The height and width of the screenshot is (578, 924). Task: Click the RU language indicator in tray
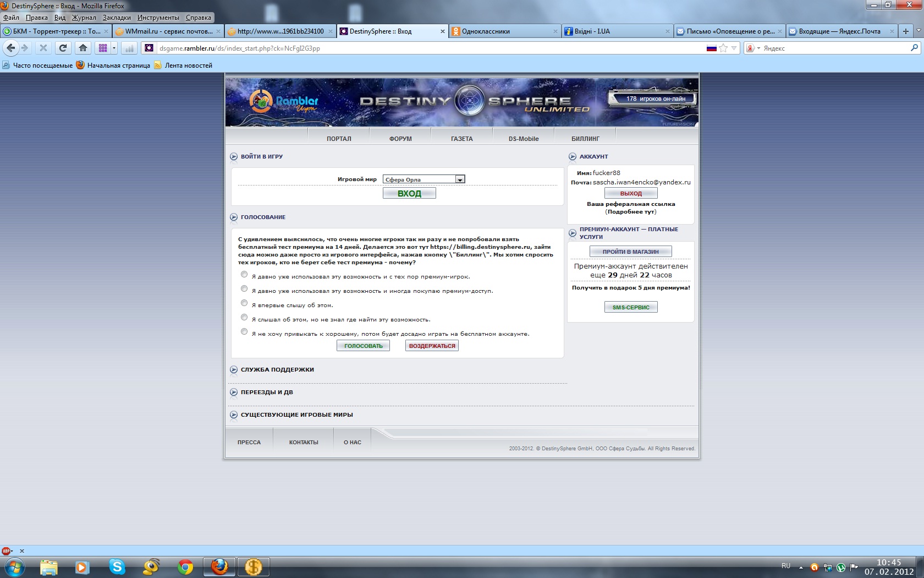coord(786,566)
